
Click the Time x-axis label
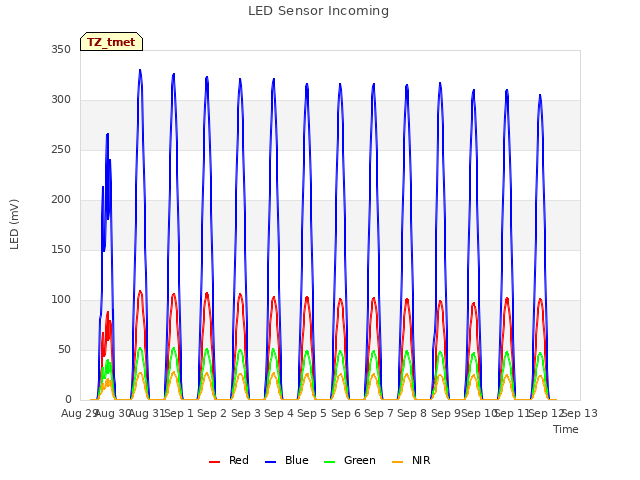click(566, 429)
